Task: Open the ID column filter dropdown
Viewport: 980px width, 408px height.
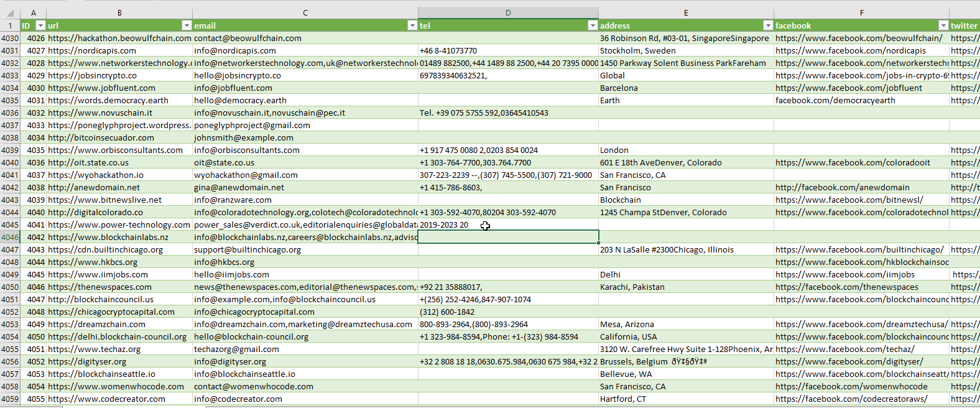Action: pos(40,25)
